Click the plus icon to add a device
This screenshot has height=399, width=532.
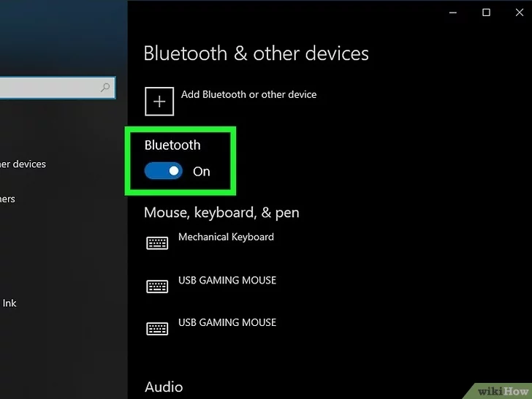tap(159, 102)
